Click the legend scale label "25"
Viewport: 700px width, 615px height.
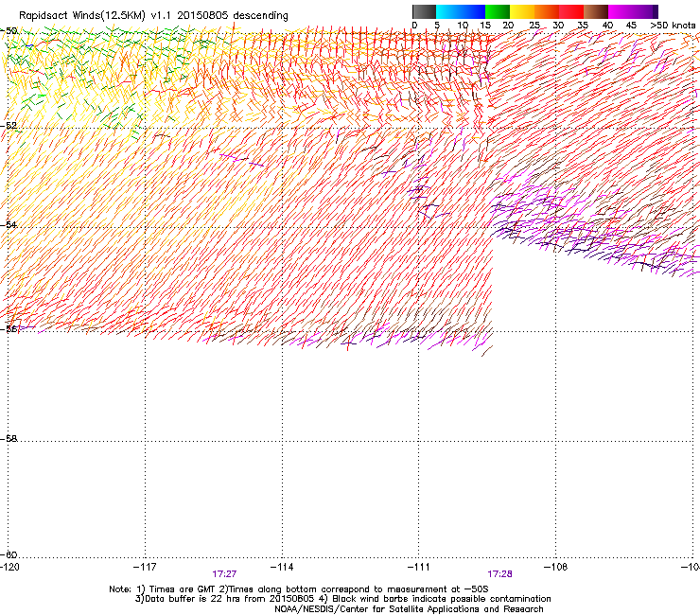[x=534, y=25]
